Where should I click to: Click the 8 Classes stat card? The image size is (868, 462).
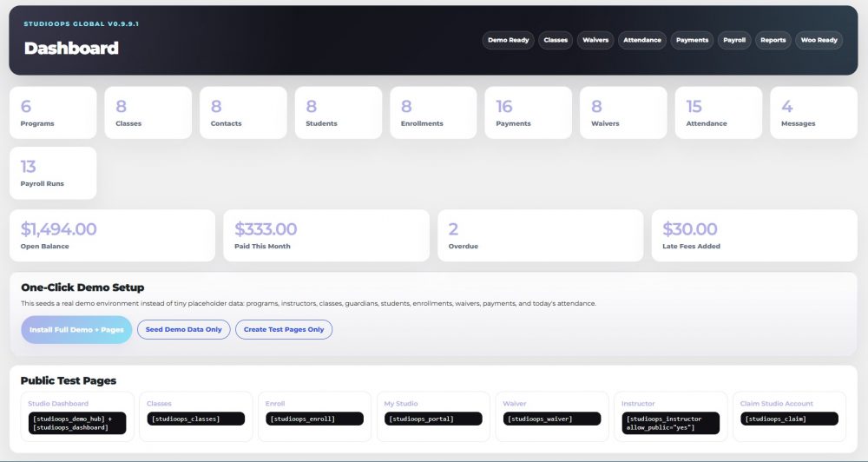(148, 112)
